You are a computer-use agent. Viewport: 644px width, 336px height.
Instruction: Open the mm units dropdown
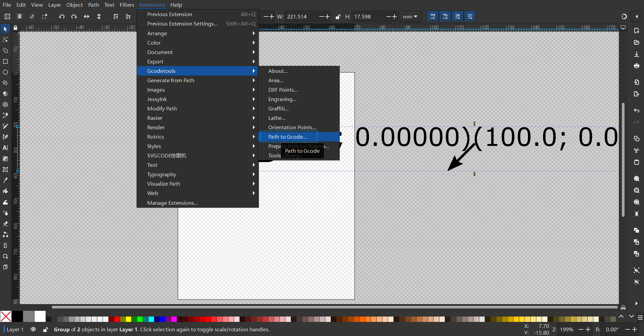pyautogui.click(x=410, y=16)
